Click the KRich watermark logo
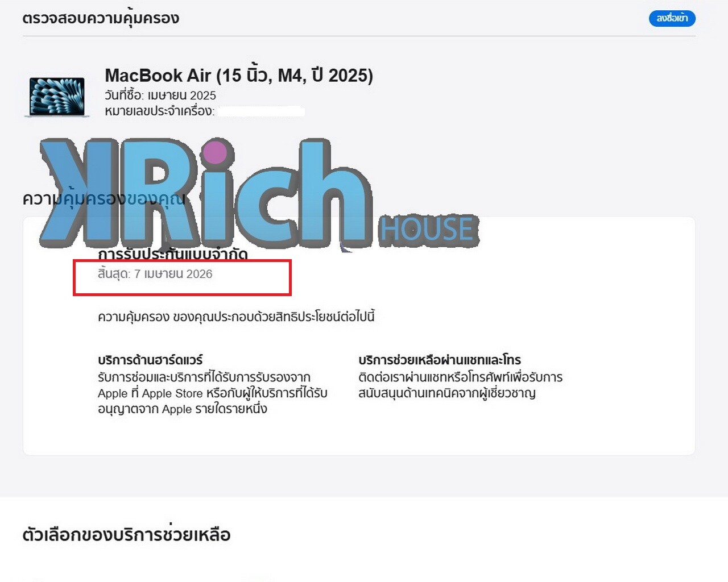Screen dimensions: 728x582 259,194
